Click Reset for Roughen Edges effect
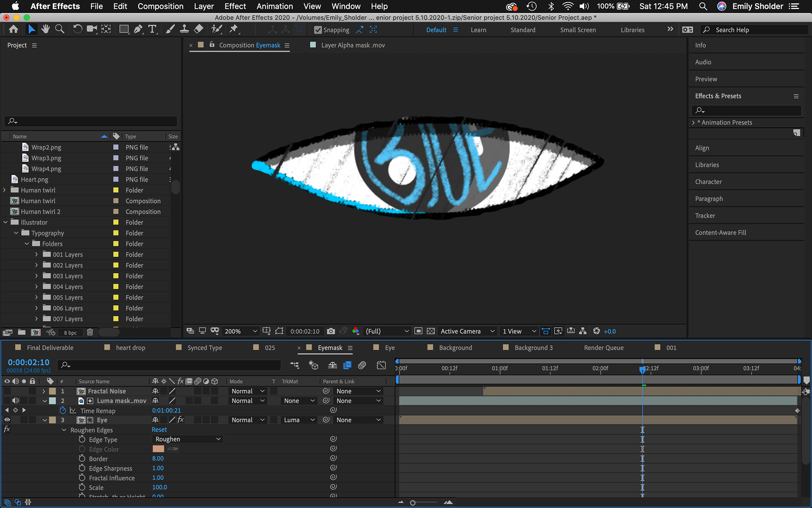812x508 pixels. 159,430
